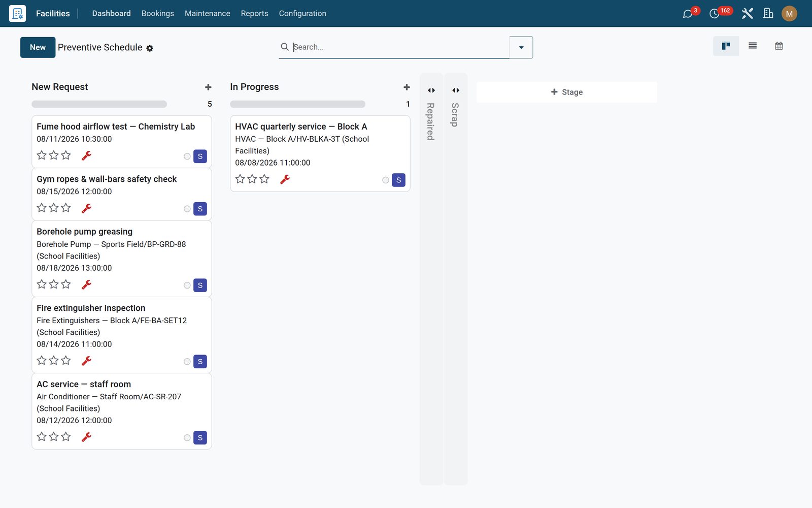
Task: Open the Bookings menu
Action: click(158, 13)
